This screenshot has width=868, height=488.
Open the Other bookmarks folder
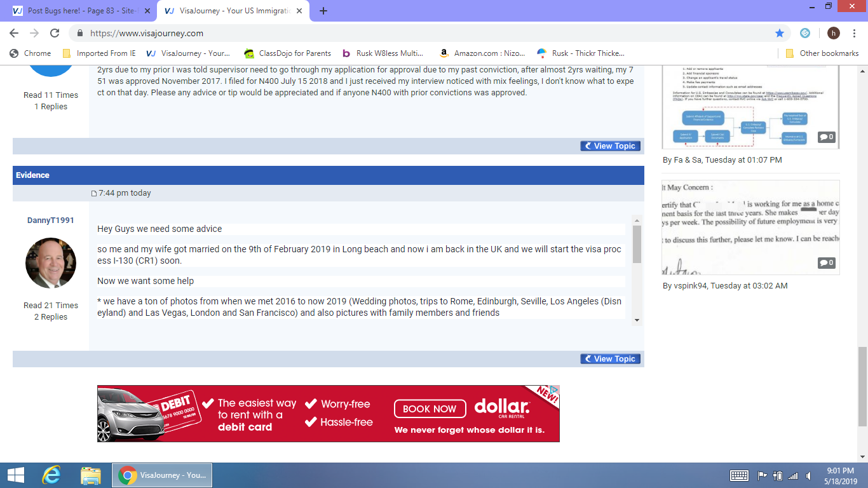pos(822,53)
